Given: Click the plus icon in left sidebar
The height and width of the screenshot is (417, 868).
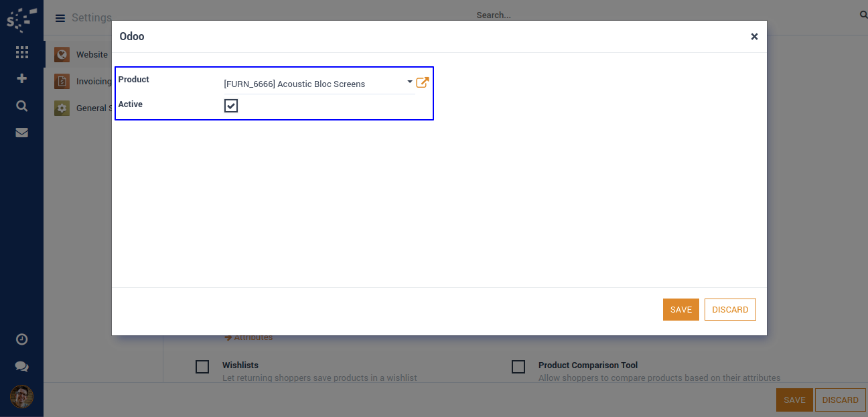Looking at the screenshot, I should tap(21, 78).
